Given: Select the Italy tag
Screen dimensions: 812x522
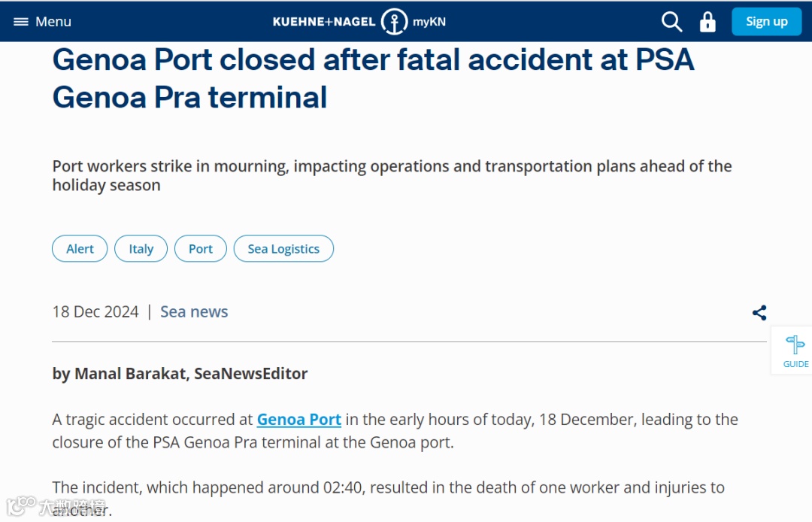Looking at the screenshot, I should coord(141,249).
